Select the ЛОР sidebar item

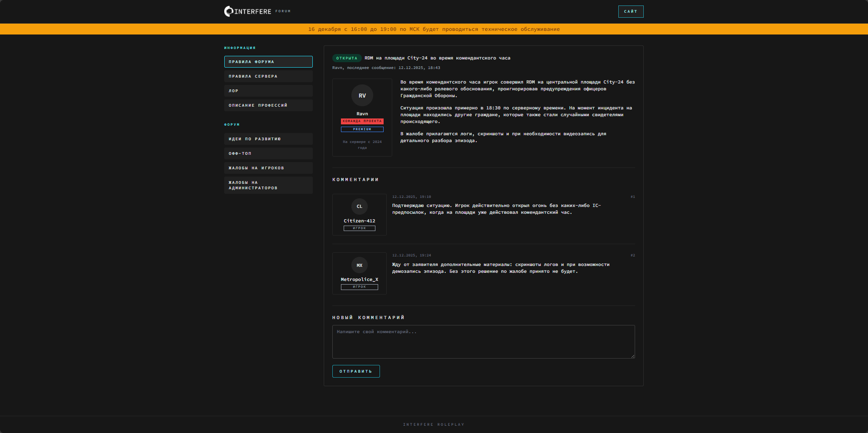(268, 91)
